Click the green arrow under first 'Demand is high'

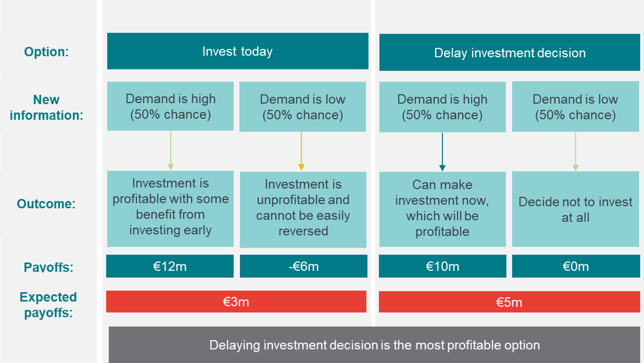(x=170, y=150)
